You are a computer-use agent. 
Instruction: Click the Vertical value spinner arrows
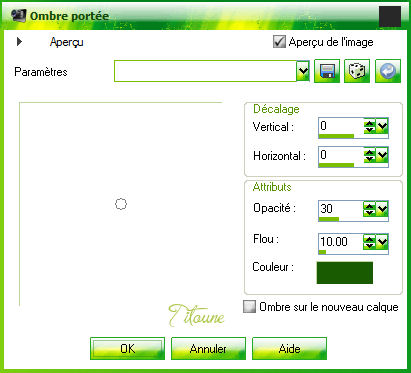[369, 126]
